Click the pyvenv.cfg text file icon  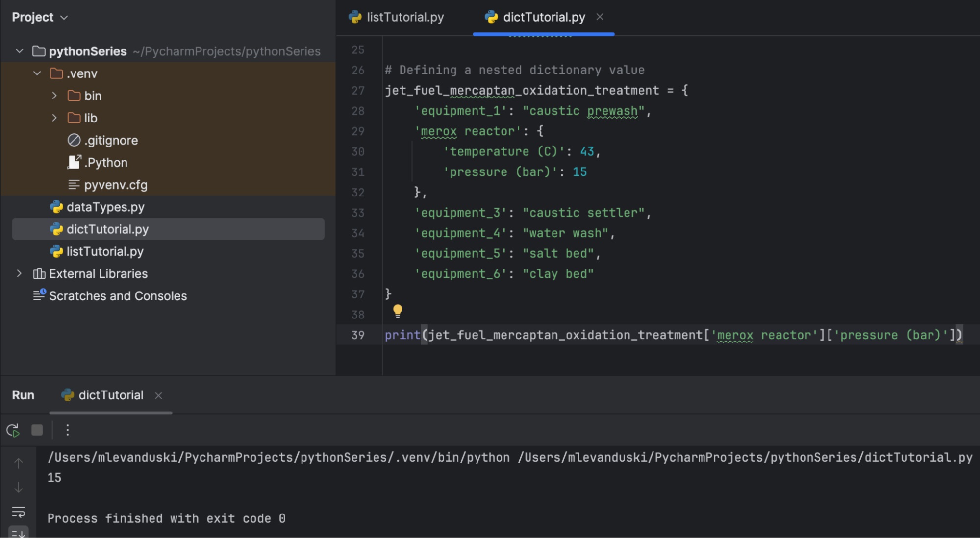74,185
